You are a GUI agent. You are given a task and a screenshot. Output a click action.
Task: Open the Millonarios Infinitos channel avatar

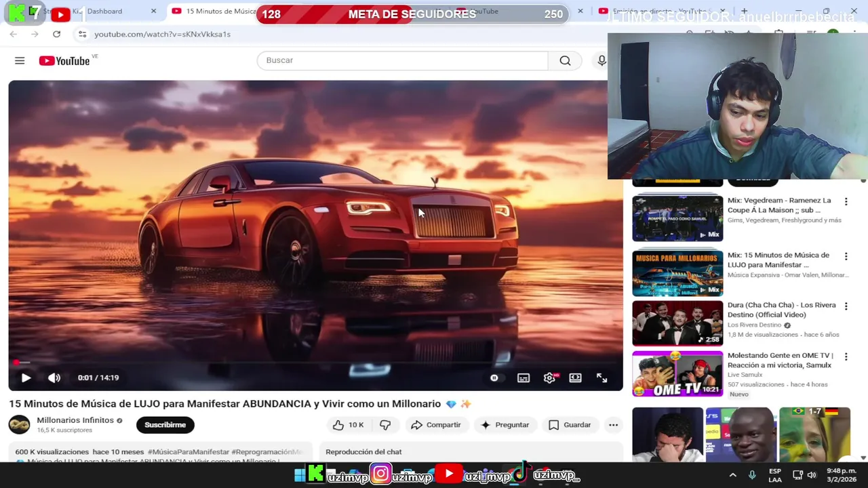click(x=19, y=425)
